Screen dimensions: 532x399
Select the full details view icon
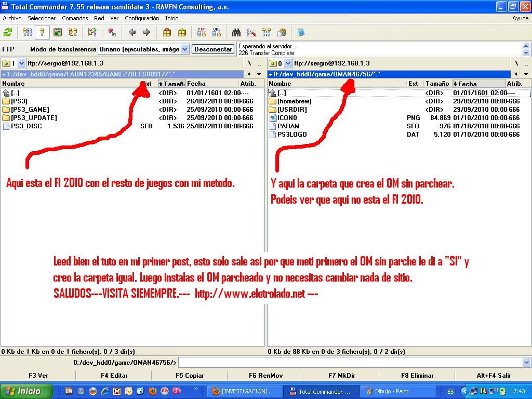[43, 33]
